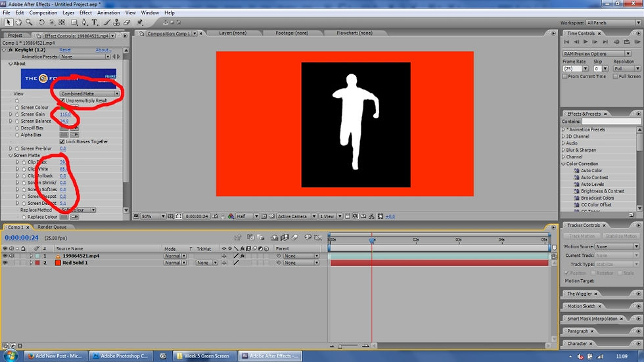
Task: Toggle the Keylight effect fx switch
Action: pos(11,50)
